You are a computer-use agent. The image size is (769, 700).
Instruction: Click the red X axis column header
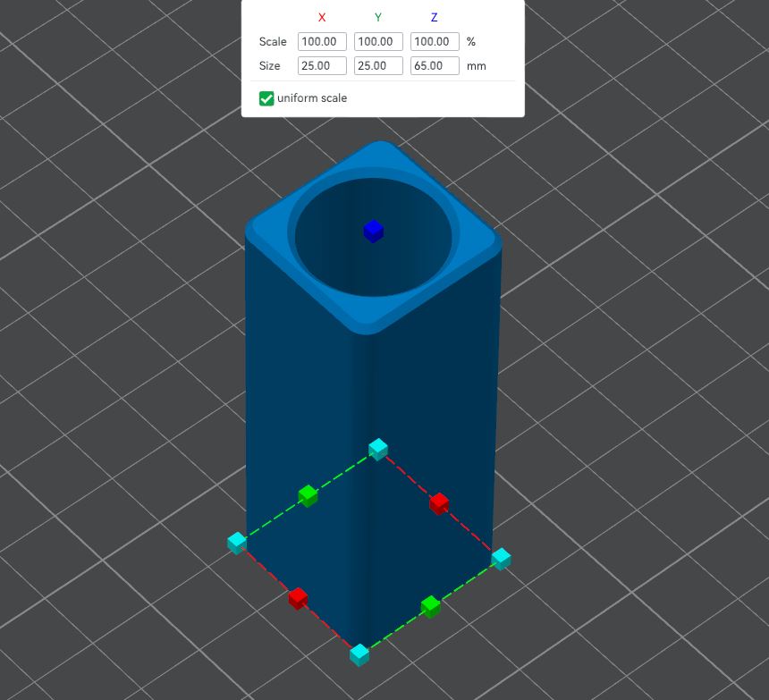click(x=321, y=17)
